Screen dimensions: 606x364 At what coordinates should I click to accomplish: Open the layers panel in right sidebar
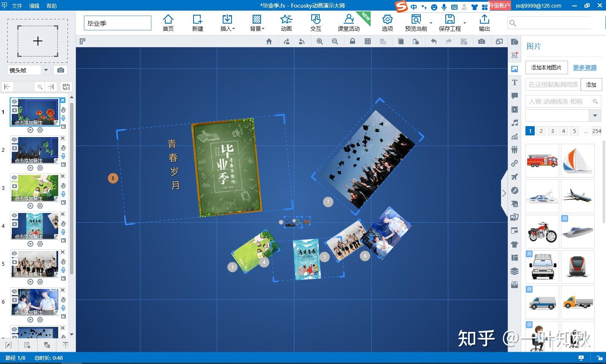coord(514,271)
